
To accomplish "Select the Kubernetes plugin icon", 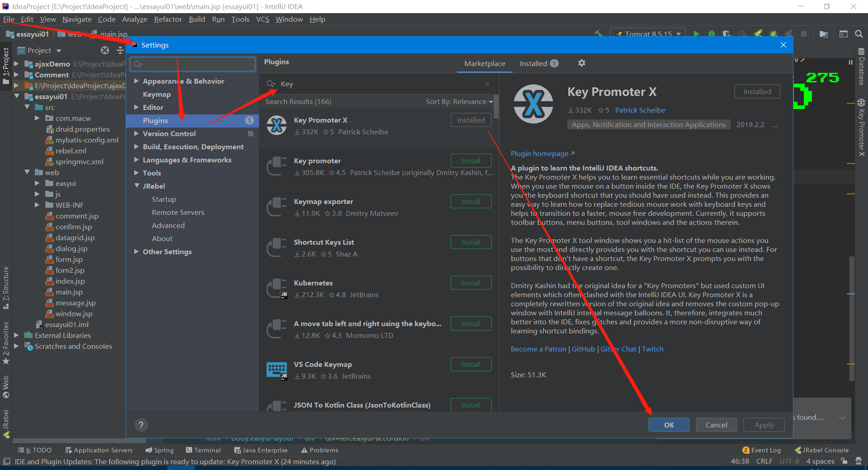I will (x=277, y=289).
